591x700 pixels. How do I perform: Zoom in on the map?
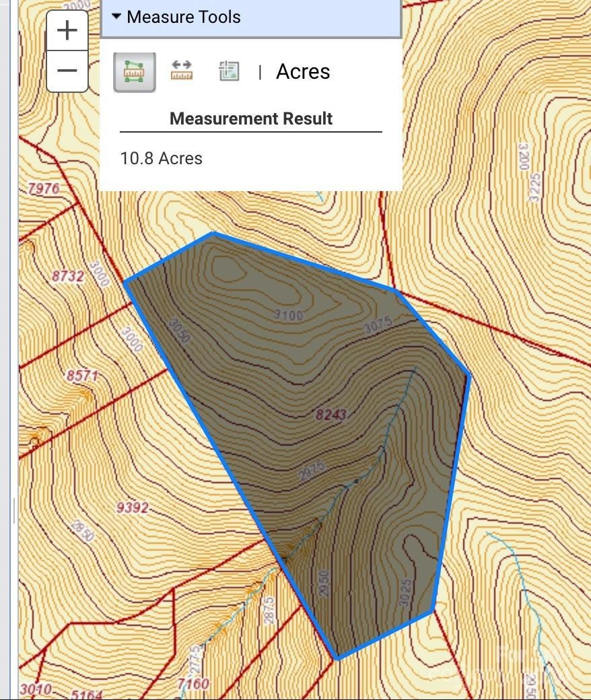point(67,31)
